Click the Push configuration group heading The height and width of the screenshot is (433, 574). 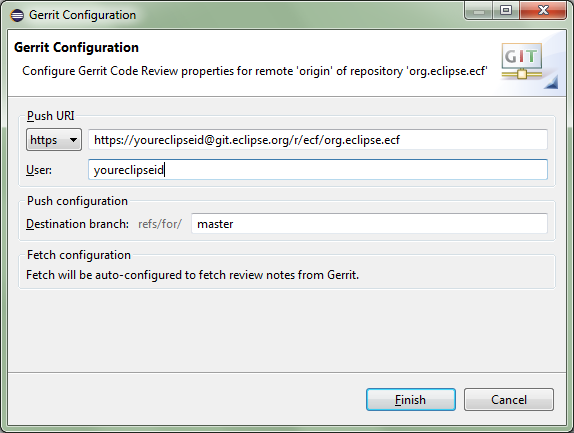tap(77, 201)
